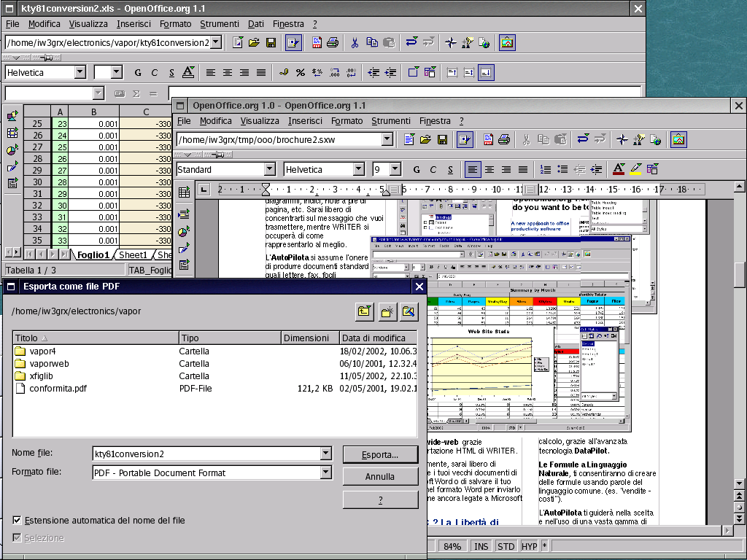Screen dimensions: 747x560
Task: Expand the Writer brochure2.sxw path dropdown
Action: click(x=387, y=139)
